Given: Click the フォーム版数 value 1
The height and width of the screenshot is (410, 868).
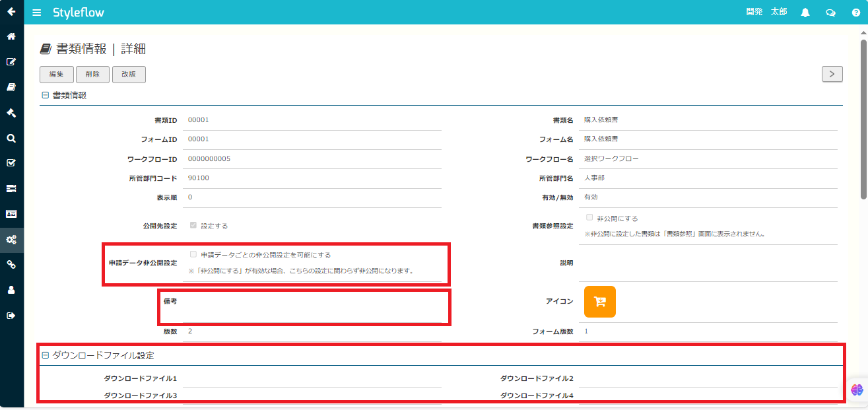Looking at the screenshot, I should [x=586, y=331].
